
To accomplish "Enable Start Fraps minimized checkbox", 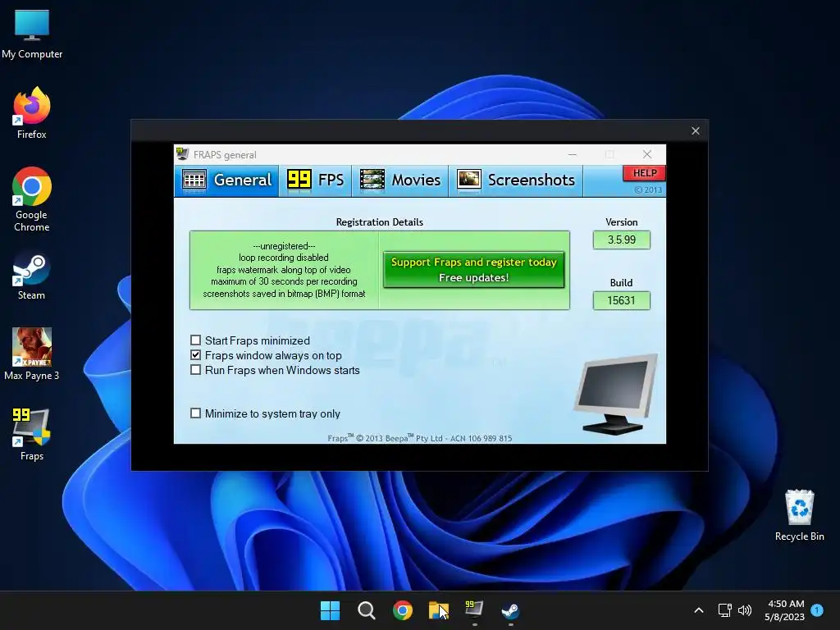I will (195, 340).
